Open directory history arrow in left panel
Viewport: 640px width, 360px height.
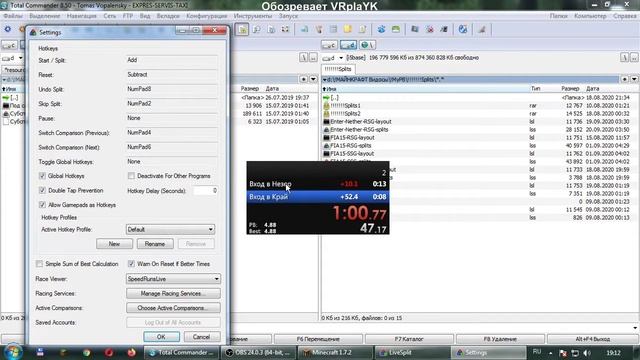pos(313,79)
